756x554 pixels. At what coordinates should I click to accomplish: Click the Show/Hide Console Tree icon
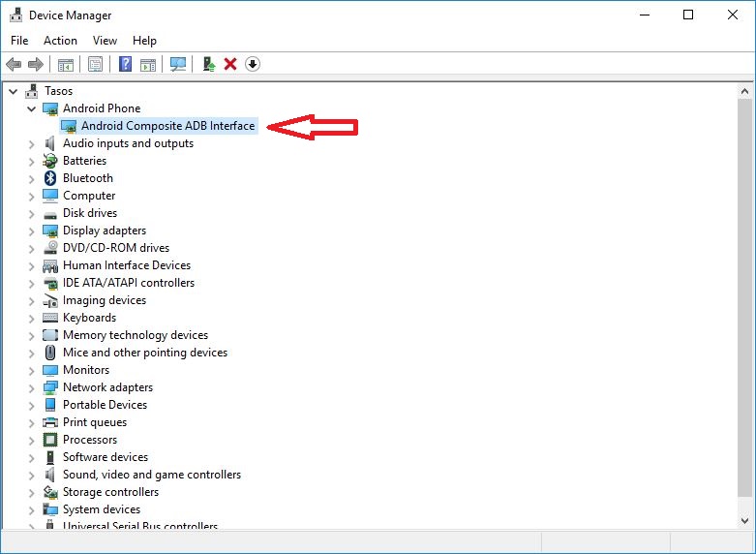66,64
